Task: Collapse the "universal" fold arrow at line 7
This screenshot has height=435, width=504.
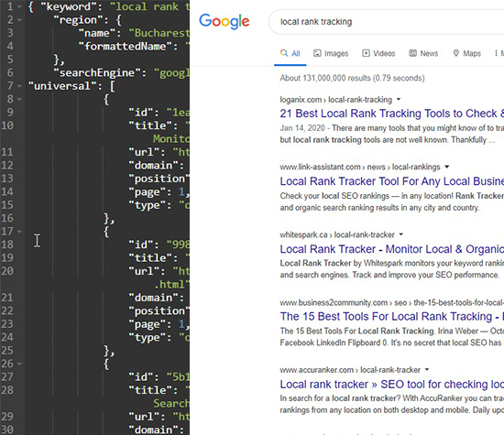Action: pyautogui.click(x=19, y=86)
